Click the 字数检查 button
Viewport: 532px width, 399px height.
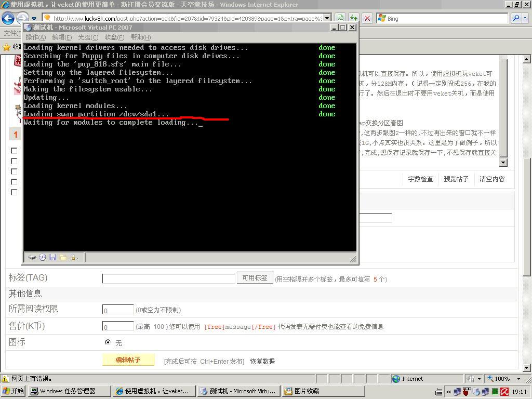pyautogui.click(x=420, y=179)
